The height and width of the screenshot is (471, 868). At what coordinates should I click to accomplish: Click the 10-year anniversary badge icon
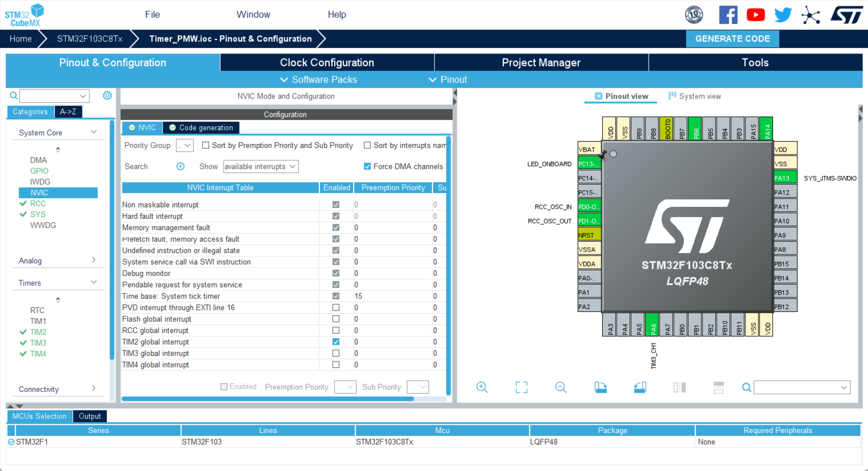694,15
